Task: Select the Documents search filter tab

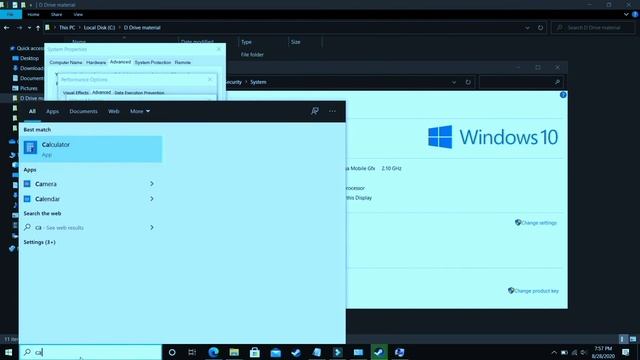Action: (x=83, y=111)
